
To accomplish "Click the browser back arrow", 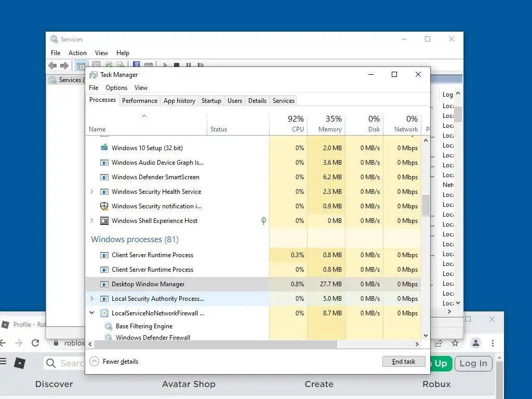I will (x=3, y=343).
